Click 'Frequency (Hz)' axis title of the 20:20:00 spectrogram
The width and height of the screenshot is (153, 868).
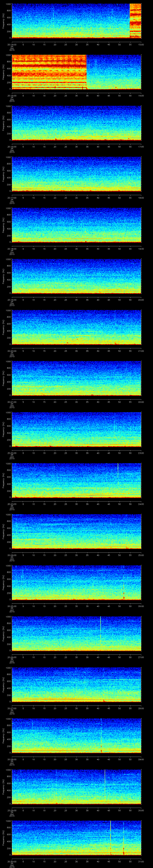pyautogui.click(x=3, y=327)
